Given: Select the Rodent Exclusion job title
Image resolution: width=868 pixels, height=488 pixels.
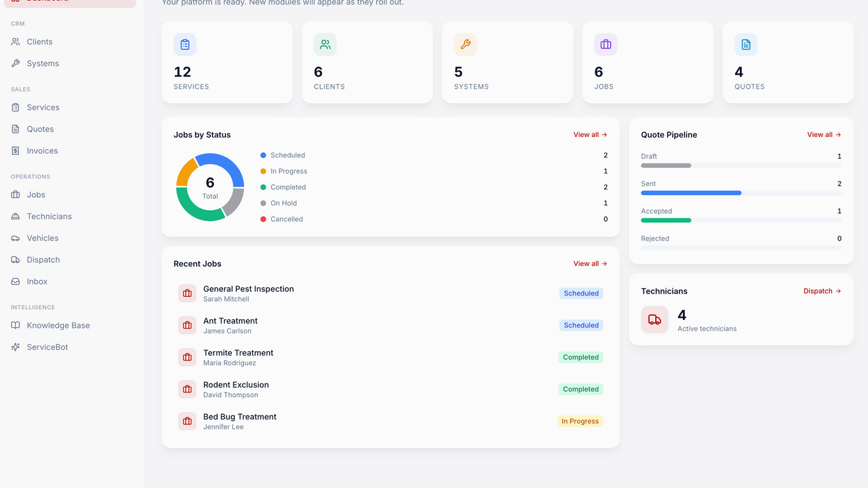Looking at the screenshot, I should pyautogui.click(x=236, y=384).
